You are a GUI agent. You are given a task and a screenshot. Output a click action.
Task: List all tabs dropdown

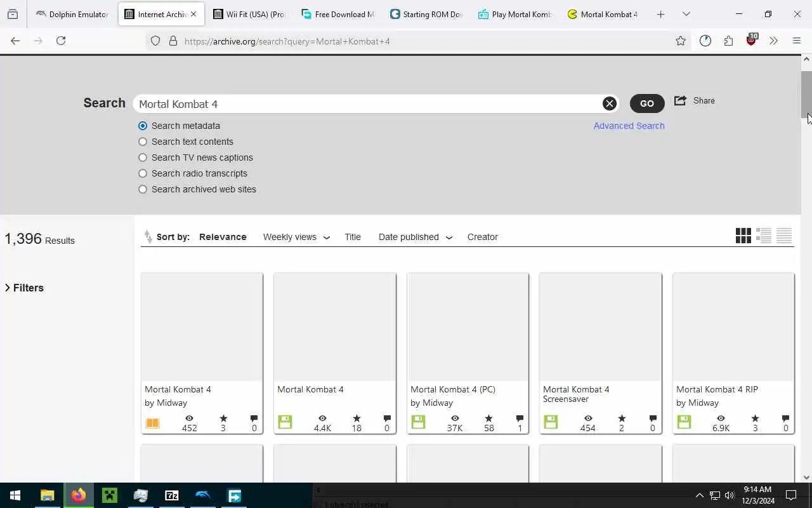(686, 14)
